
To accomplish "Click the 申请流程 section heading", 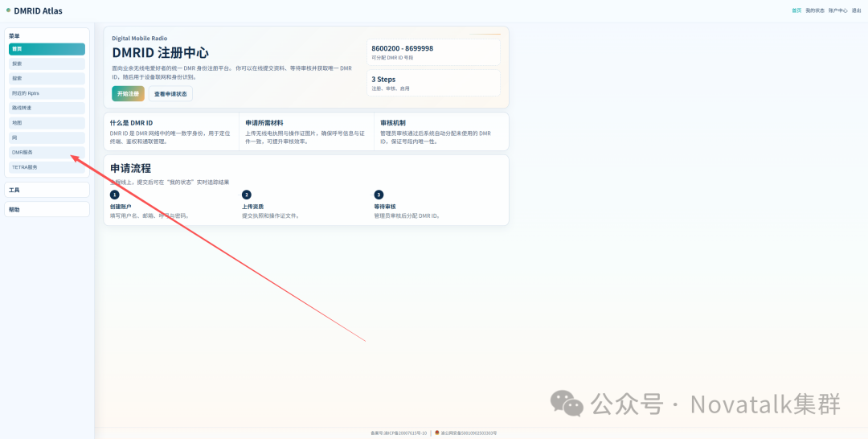I will pyautogui.click(x=131, y=169).
